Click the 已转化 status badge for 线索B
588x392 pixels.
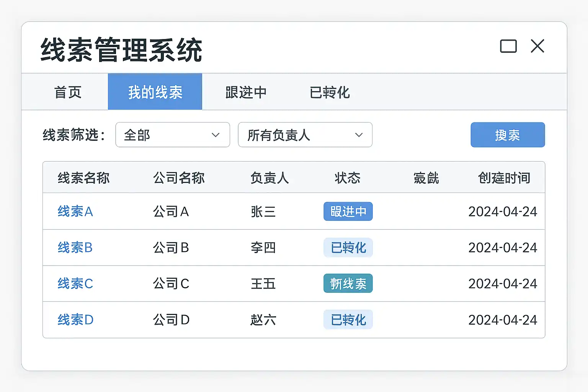348,248
